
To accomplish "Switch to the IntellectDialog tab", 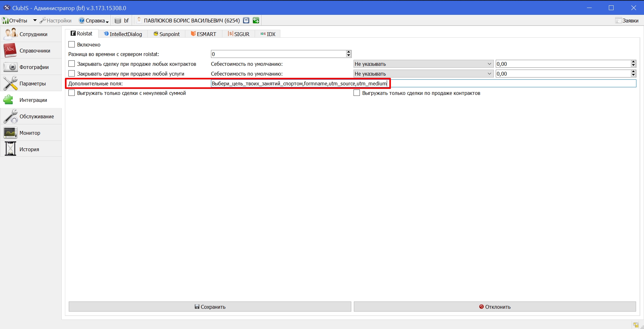I will (x=123, y=34).
